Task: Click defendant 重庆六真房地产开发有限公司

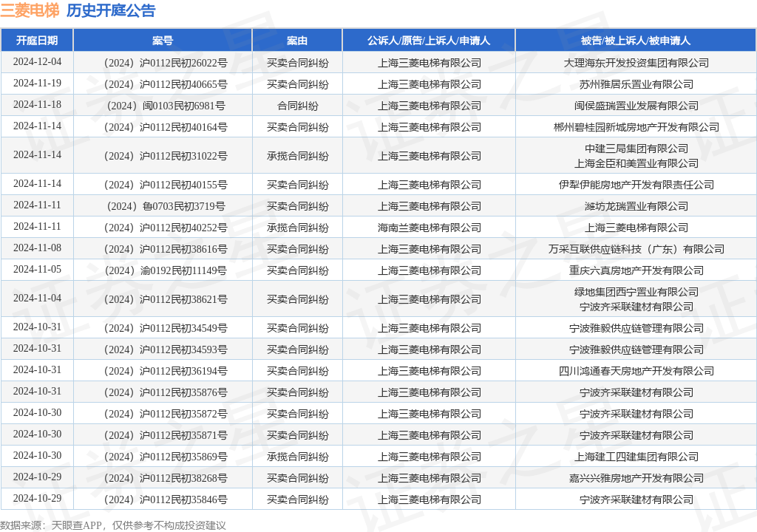Action: 637,271
